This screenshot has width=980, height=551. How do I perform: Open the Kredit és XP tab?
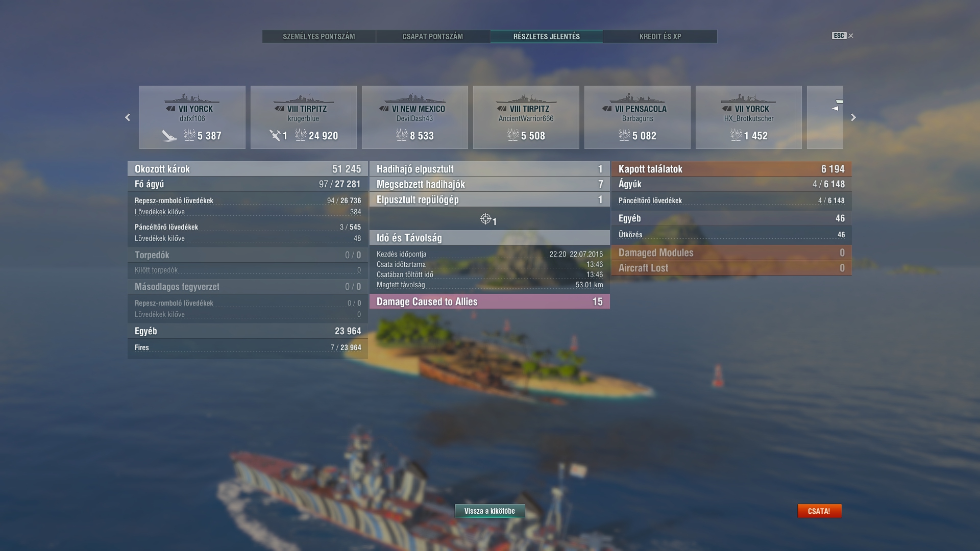[x=660, y=36]
